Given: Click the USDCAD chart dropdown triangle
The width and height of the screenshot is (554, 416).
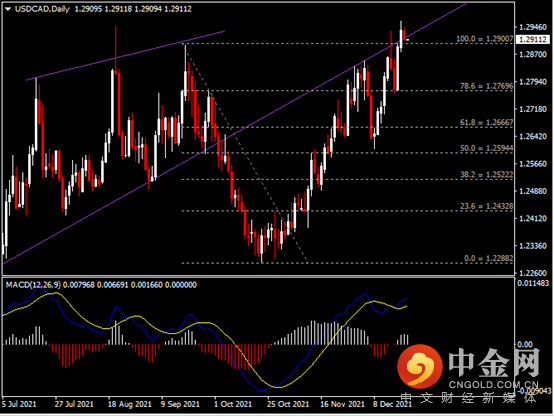Looking at the screenshot, I should 8,9.
